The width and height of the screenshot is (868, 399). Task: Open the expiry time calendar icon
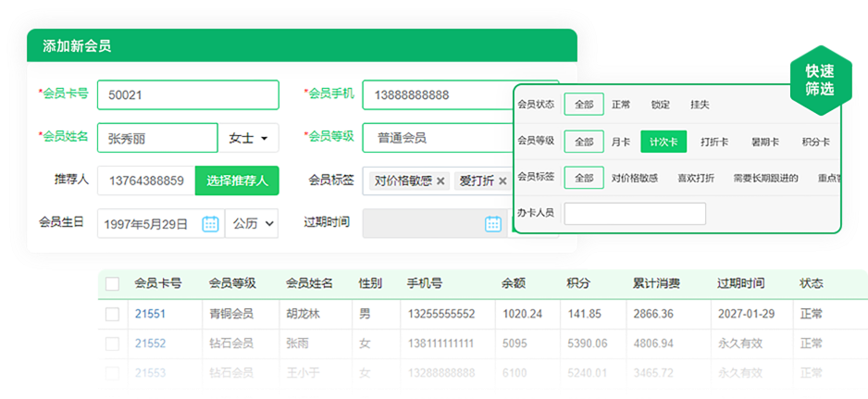pos(493,223)
